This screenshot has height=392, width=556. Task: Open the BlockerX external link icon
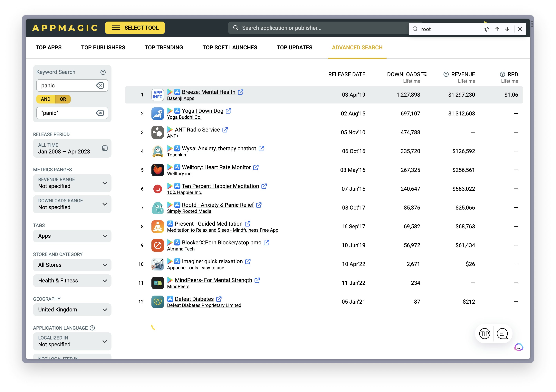click(266, 243)
